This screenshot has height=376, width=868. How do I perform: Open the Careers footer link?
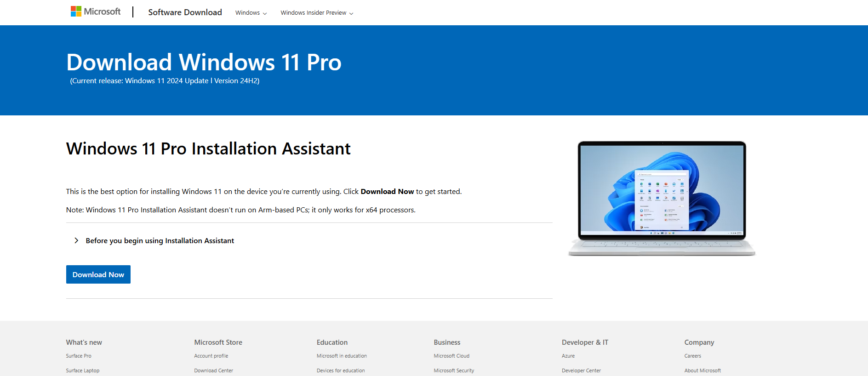[692, 356]
